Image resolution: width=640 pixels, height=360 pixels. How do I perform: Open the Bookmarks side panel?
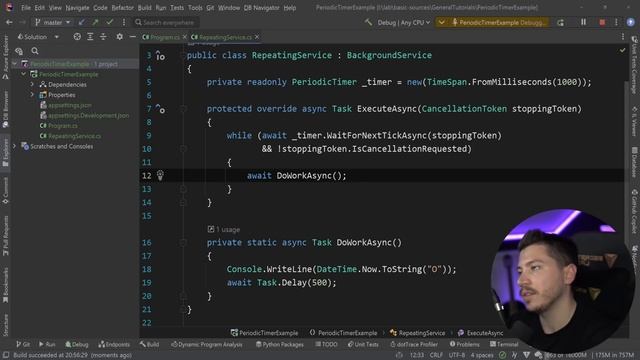[x=5, y=285]
